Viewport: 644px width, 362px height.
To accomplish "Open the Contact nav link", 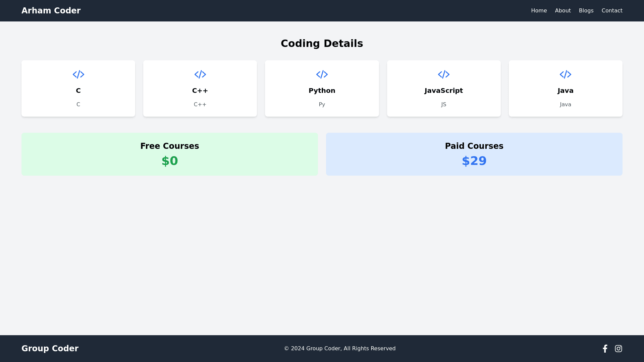I will (x=612, y=11).
